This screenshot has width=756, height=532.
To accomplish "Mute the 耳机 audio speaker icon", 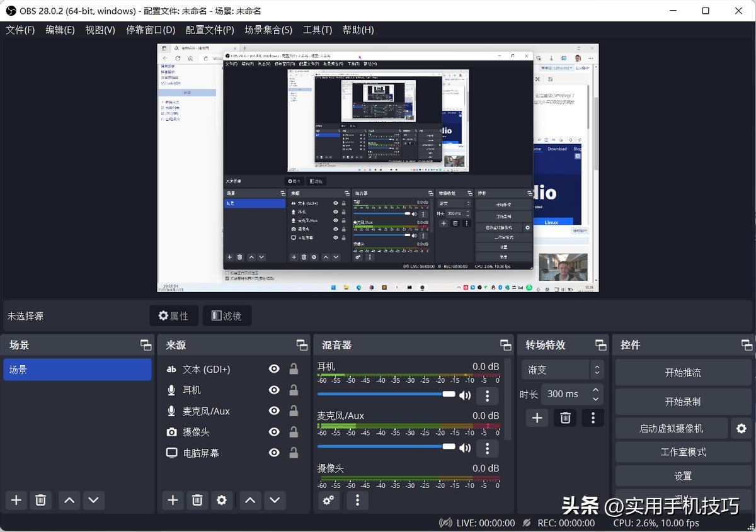I will 465,395.
